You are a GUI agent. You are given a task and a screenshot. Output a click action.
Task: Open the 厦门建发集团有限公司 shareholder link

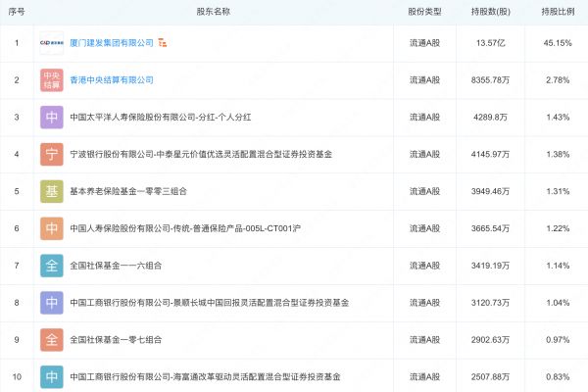click(x=112, y=43)
